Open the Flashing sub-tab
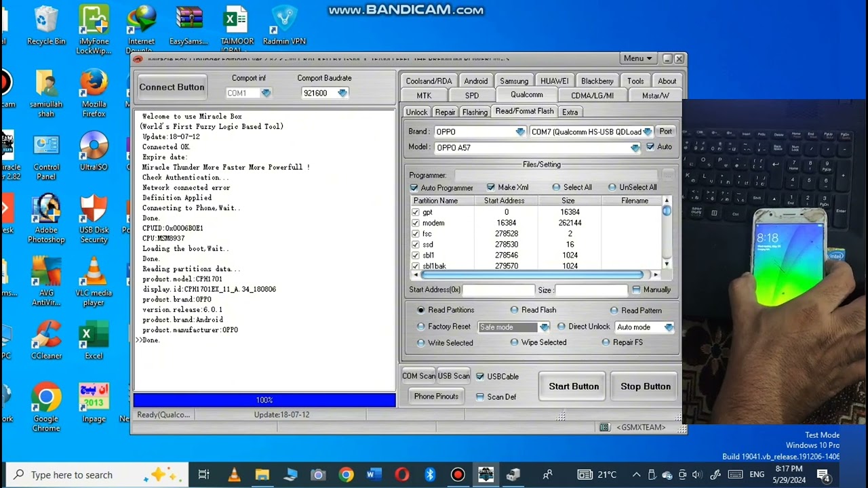The height and width of the screenshot is (488, 868). coord(475,112)
